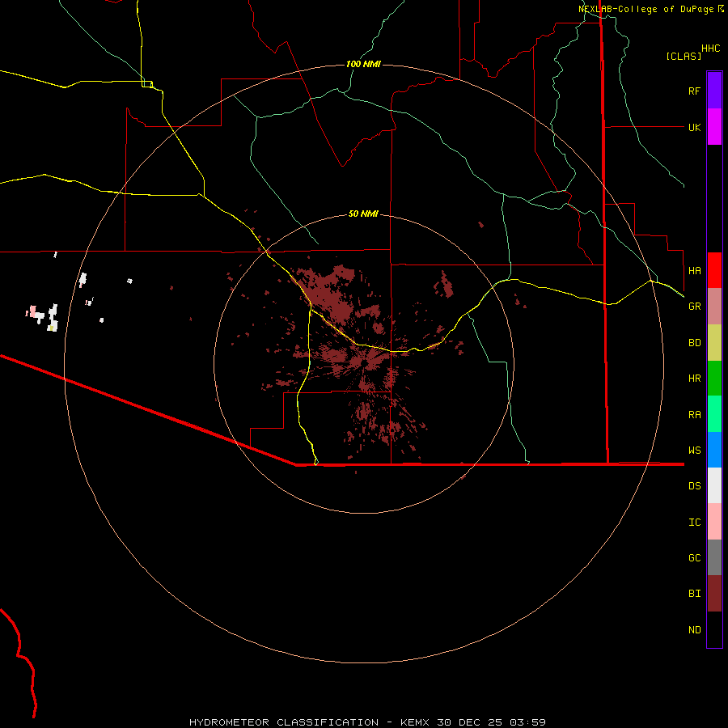This screenshot has height=728, width=728.
Task: Click the ND legend label
Action: pyautogui.click(x=694, y=630)
